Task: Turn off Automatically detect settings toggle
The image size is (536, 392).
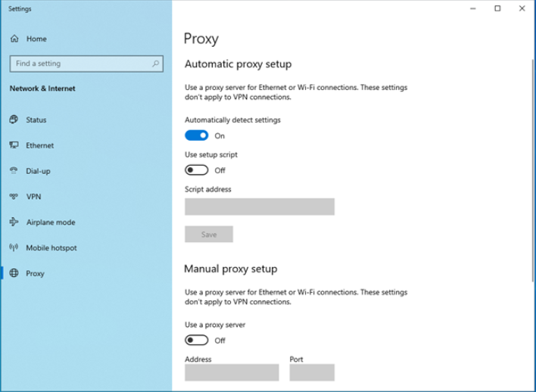Action: [197, 135]
